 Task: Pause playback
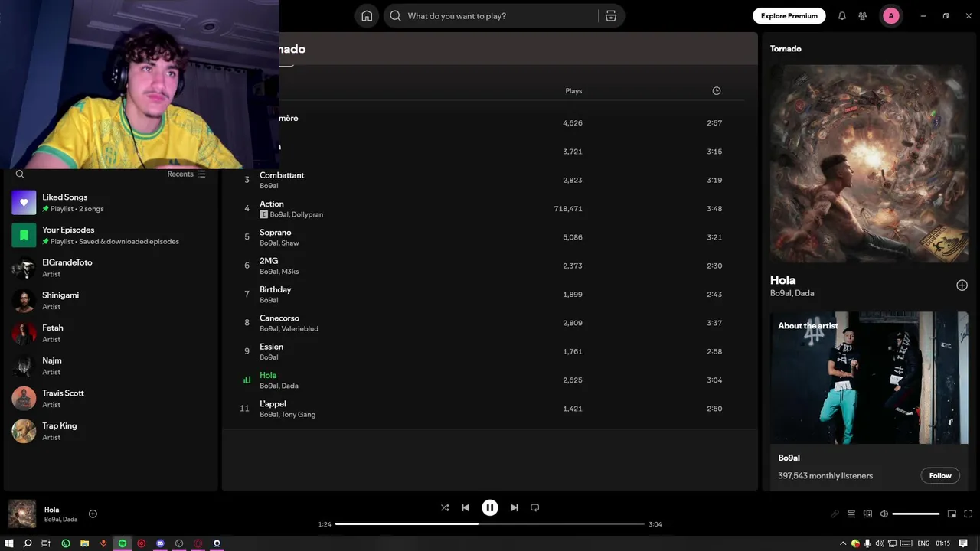click(x=490, y=507)
